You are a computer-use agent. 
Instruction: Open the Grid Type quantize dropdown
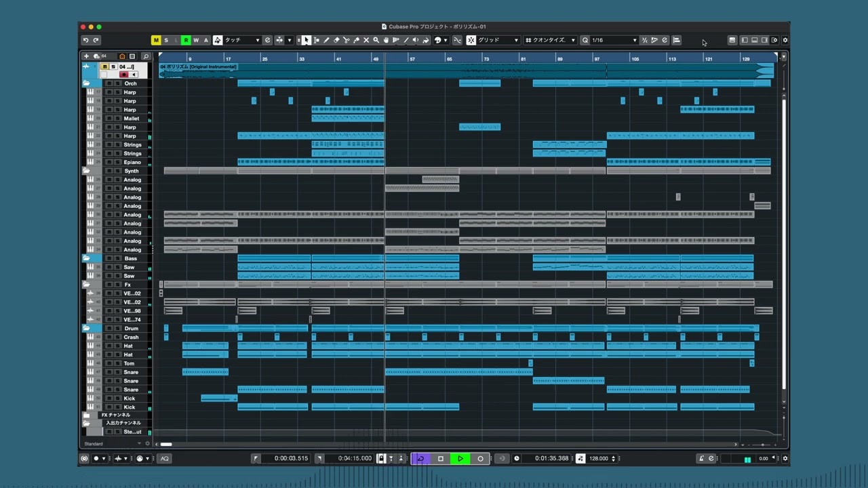pyautogui.click(x=551, y=40)
